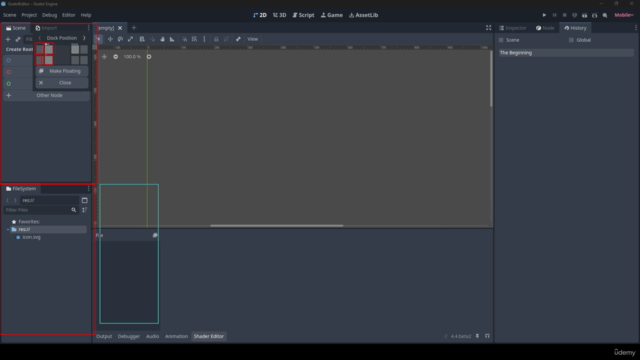This screenshot has height=360, width=640.
Task: Open the Node dock tab
Action: click(545, 28)
